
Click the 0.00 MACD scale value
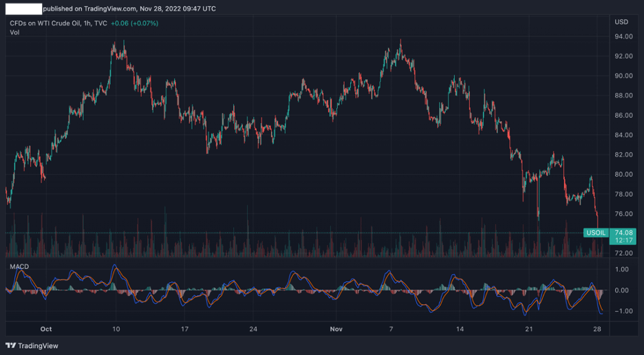[x=623, y=290]
